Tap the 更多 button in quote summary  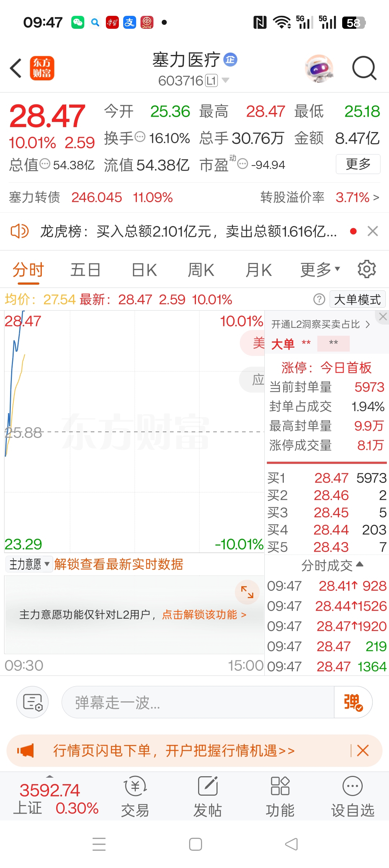[358, 164]
